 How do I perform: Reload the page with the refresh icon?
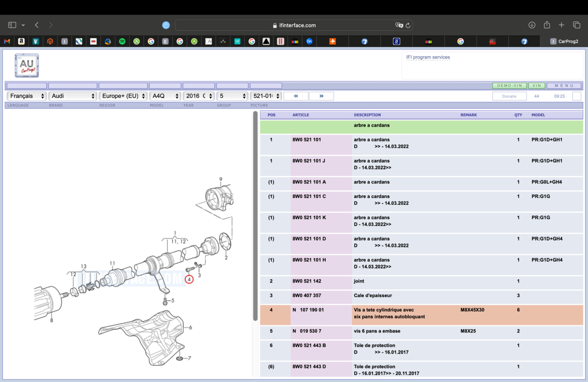(x=408, y=25)
